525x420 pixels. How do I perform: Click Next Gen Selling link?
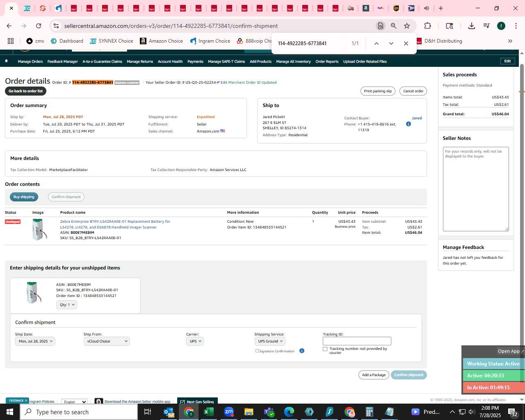(197, 402)
